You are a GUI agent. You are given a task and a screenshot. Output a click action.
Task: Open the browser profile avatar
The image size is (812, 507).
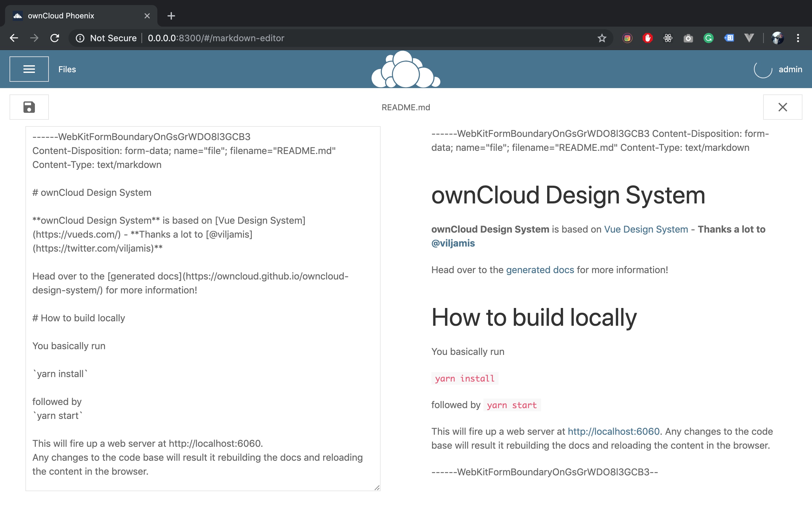(777, 38)
